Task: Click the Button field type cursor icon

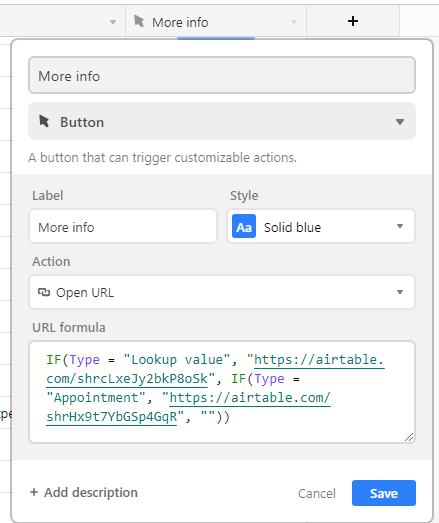Action: pyautogui.click(x=44, y=121)
